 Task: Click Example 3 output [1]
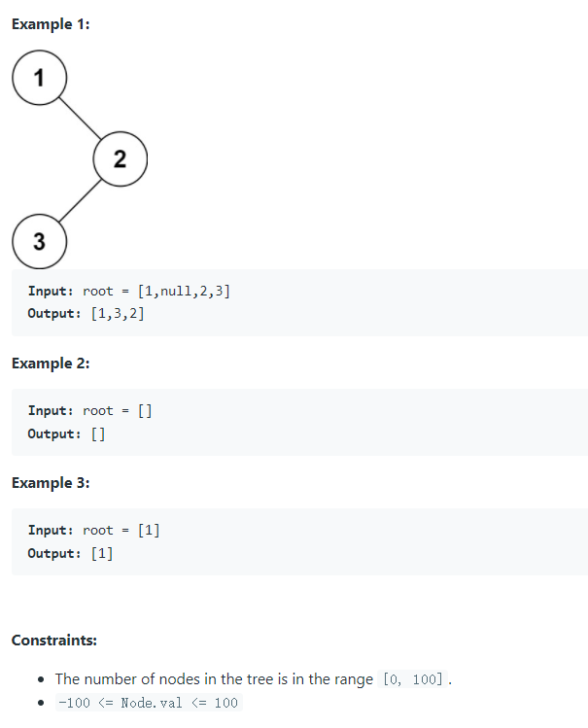click(x=102, y=553)
